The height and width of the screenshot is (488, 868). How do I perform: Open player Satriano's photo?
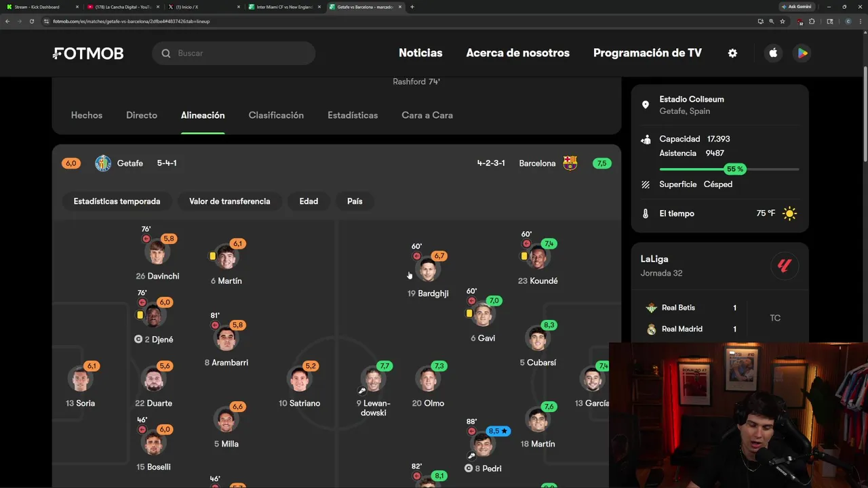(x=300, y=380)
